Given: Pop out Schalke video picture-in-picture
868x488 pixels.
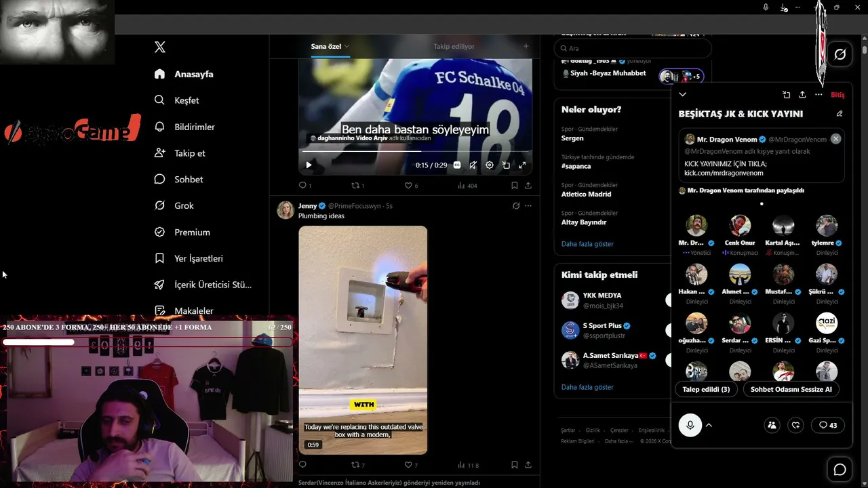Looking at the screenshot, I should coord(506,165).
